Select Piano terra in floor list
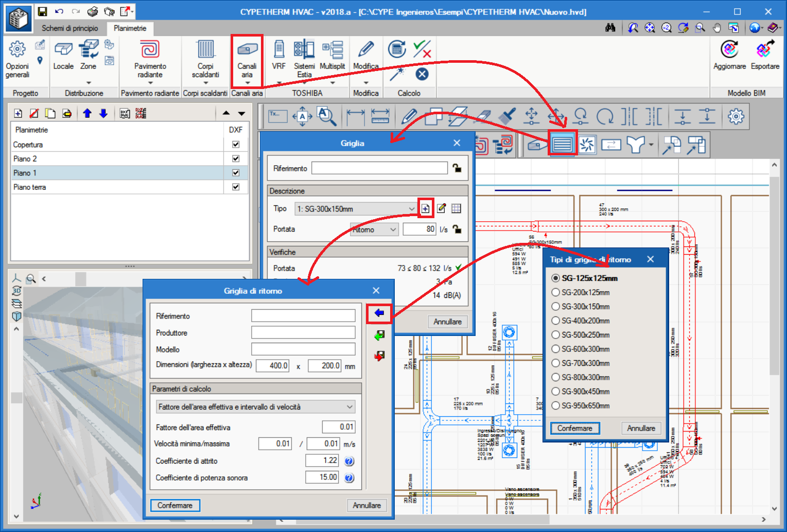The width and height of the screenshot is (787, 532). coord(117,187)
